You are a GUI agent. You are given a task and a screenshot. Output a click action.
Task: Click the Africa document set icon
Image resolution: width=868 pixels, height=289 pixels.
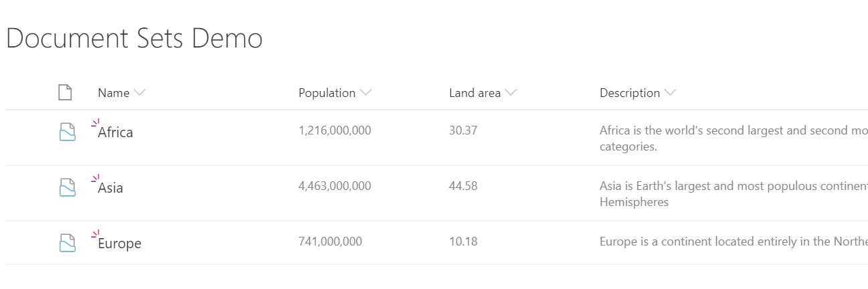point(65,132)
